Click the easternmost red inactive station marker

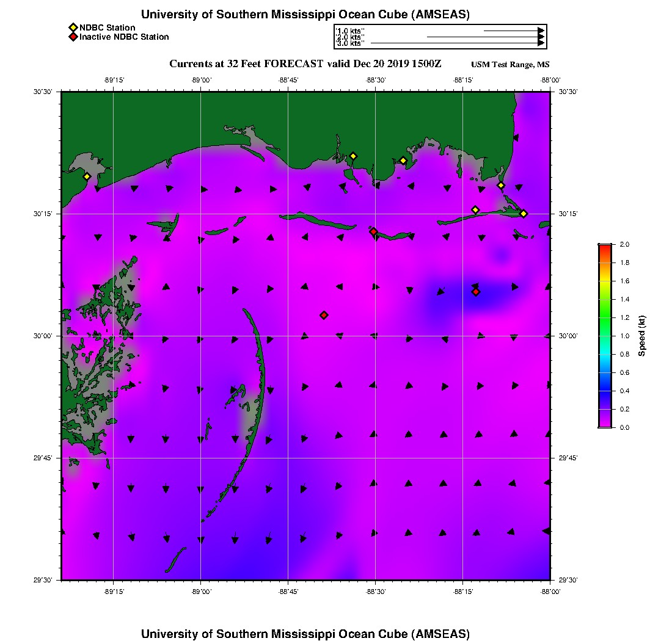[476, 292]
